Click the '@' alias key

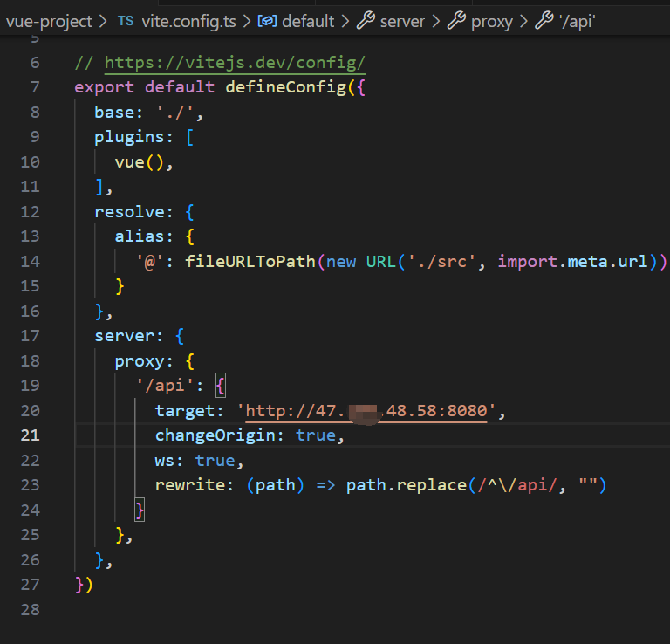point(150,262)
